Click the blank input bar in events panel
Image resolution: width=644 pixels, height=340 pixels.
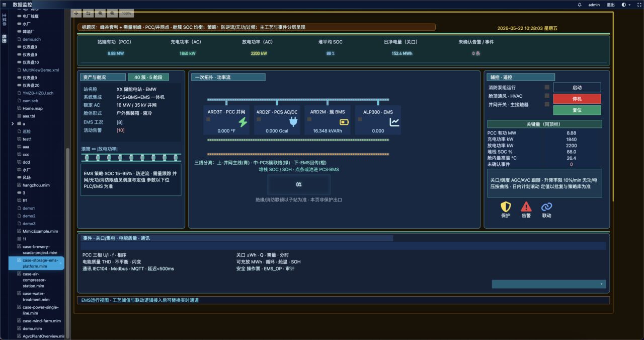click(x=344, y=246)
